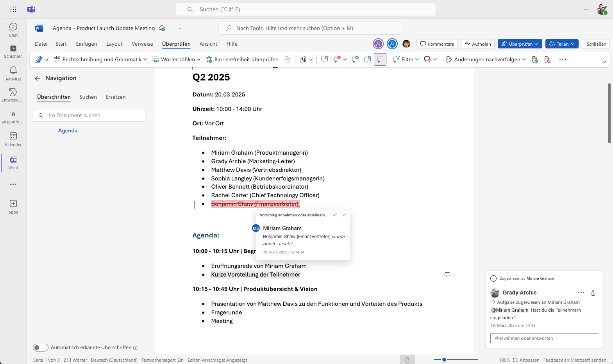Select the Suchen tab in Navigation
The height and width of the screenshot is (364, 613).
(88, 97)
